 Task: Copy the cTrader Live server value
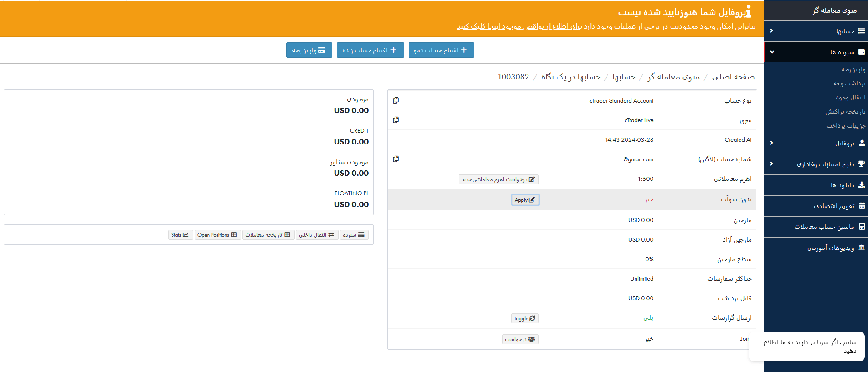396,120
